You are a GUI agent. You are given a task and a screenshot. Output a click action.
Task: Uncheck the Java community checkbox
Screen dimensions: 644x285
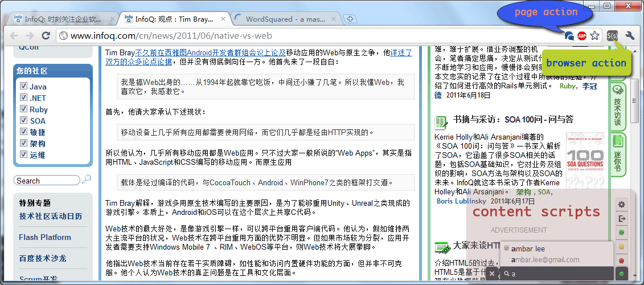pos(23,87)
